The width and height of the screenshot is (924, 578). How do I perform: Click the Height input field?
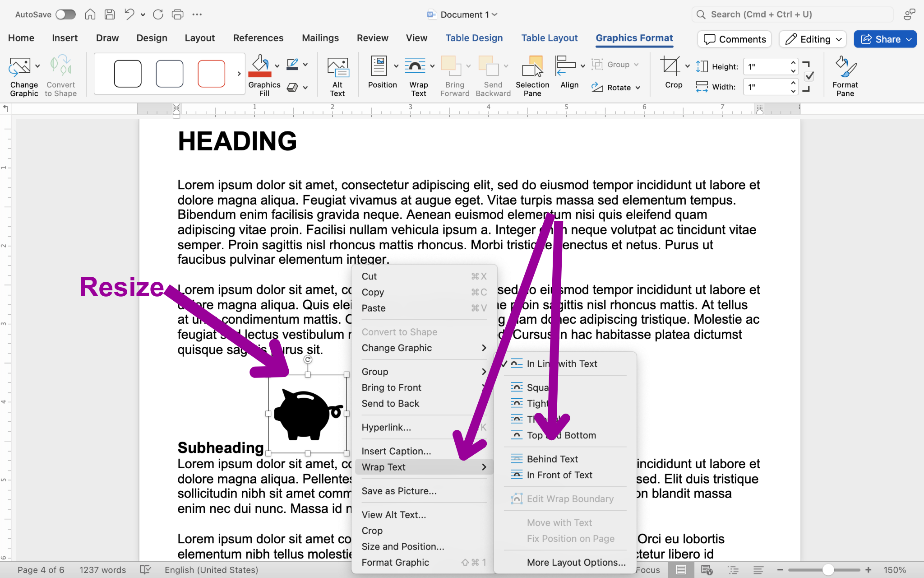click(x=766, y=66)
